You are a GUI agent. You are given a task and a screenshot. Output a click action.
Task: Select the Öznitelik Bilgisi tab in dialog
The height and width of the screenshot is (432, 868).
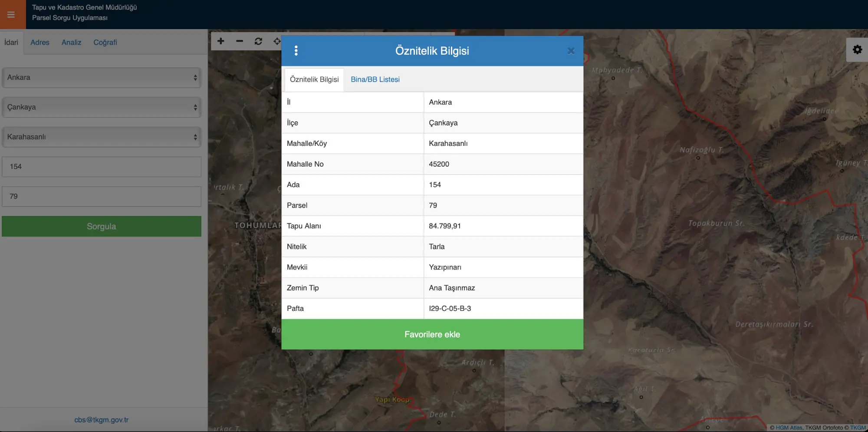click(314, 79)
